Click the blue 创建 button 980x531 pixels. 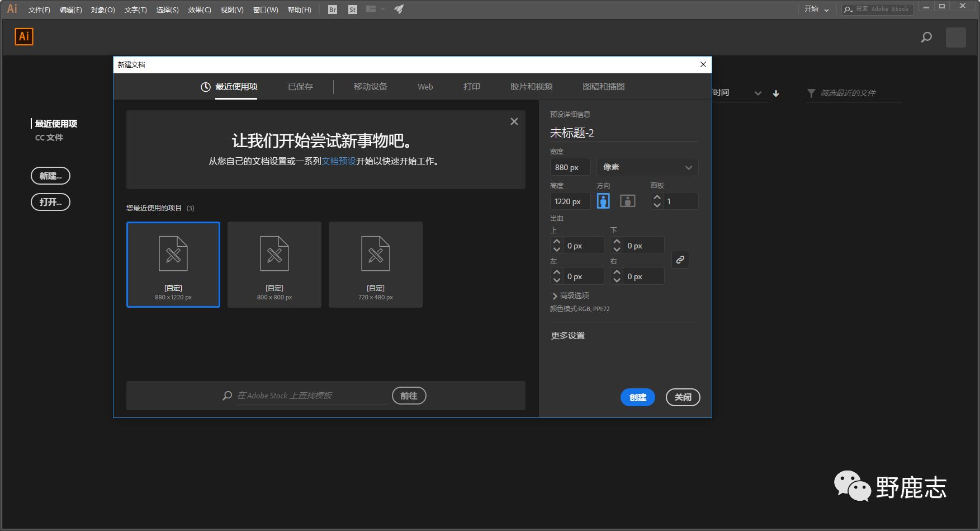[x=637, y=397]
